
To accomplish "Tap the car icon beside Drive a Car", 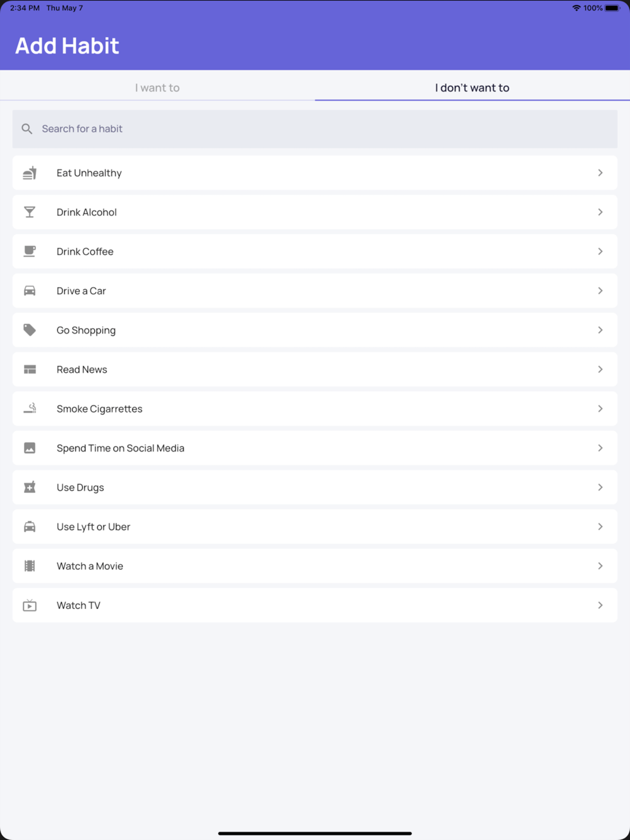I will tap(30, 291).
